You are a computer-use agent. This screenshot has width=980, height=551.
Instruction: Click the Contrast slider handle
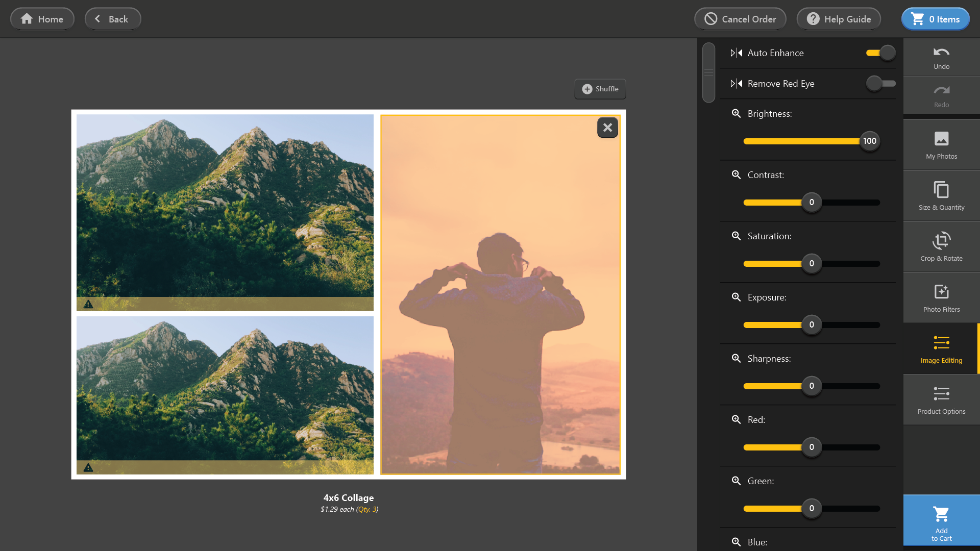coord(812,202)
